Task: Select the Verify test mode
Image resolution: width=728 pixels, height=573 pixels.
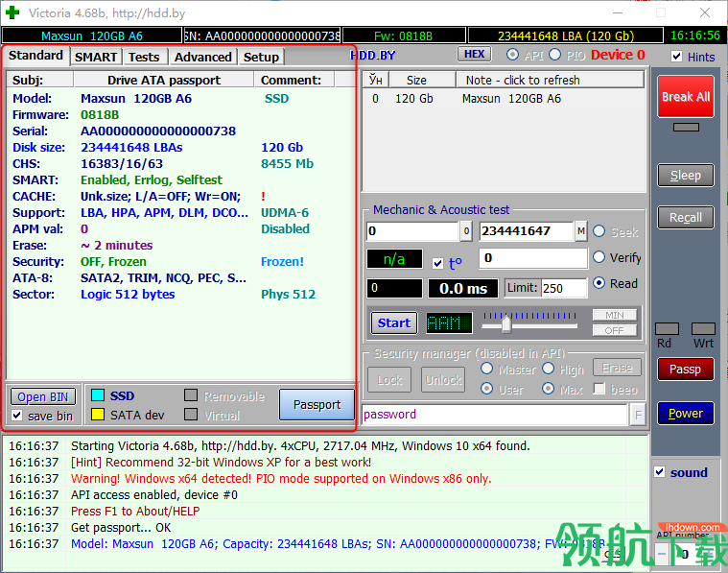Action: (x=599, y=257)
